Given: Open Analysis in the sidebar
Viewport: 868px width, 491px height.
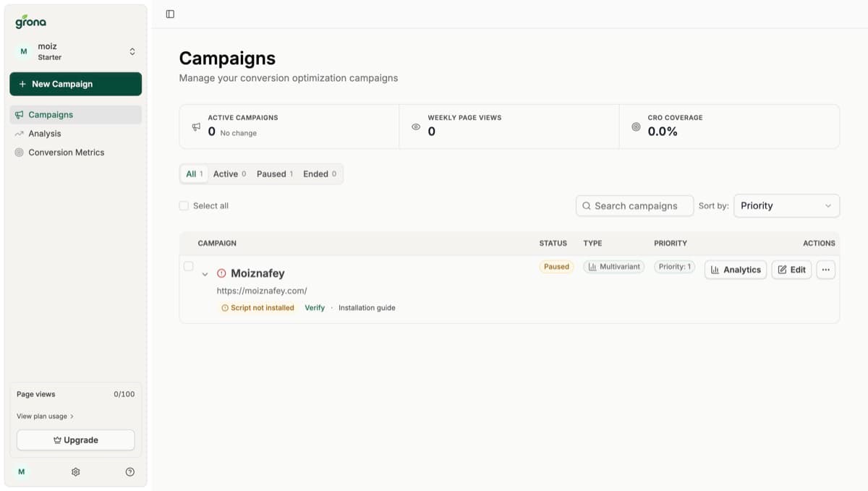Looking at the screenshot, I should [x=75, y=134].
